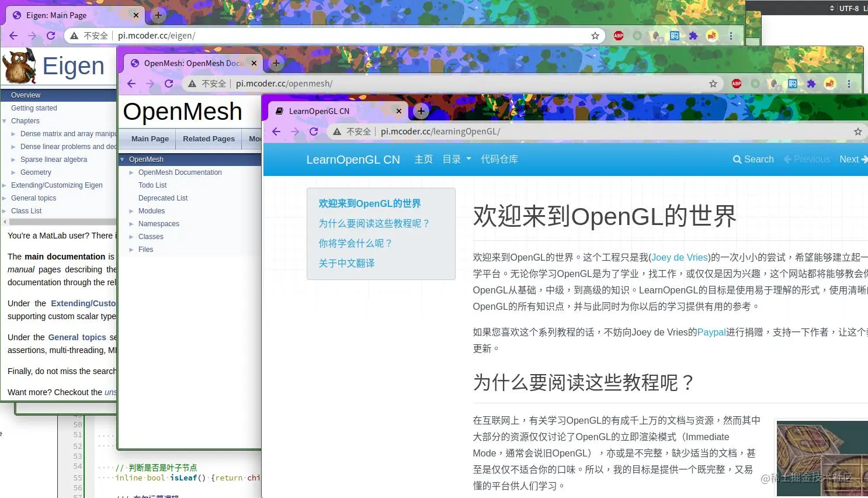
Task: Go back in the LearnOpenGL browser window
Action: point(276,132)
